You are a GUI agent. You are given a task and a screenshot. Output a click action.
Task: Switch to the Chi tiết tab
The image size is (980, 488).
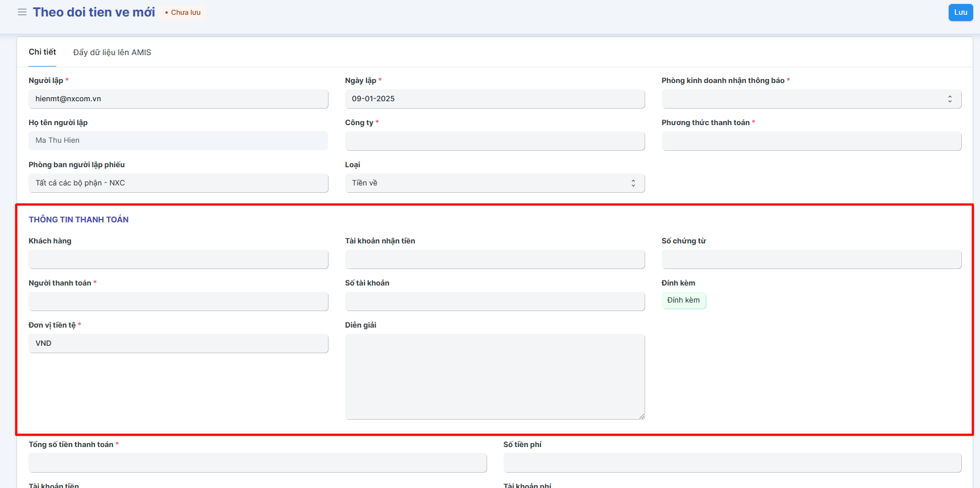(42, 52)
